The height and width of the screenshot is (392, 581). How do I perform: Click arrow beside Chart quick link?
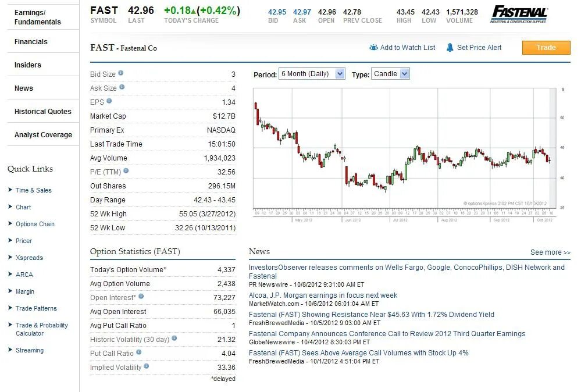(x=10, y=206)
